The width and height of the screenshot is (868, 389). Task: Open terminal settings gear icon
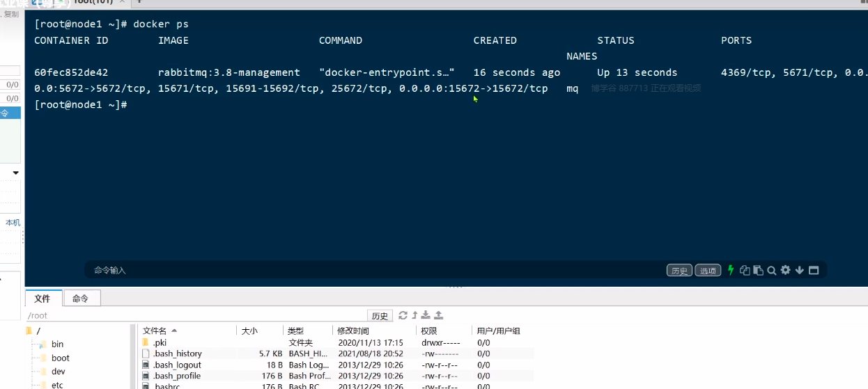786,270
